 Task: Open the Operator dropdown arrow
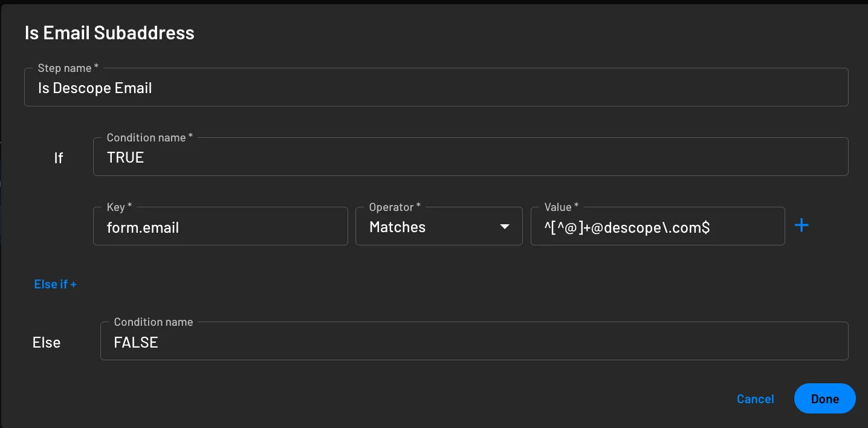tap(505, 226)
